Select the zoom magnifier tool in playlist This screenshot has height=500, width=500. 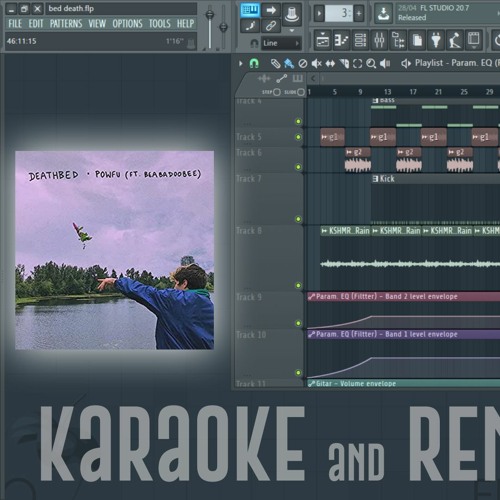pos(371,63)
